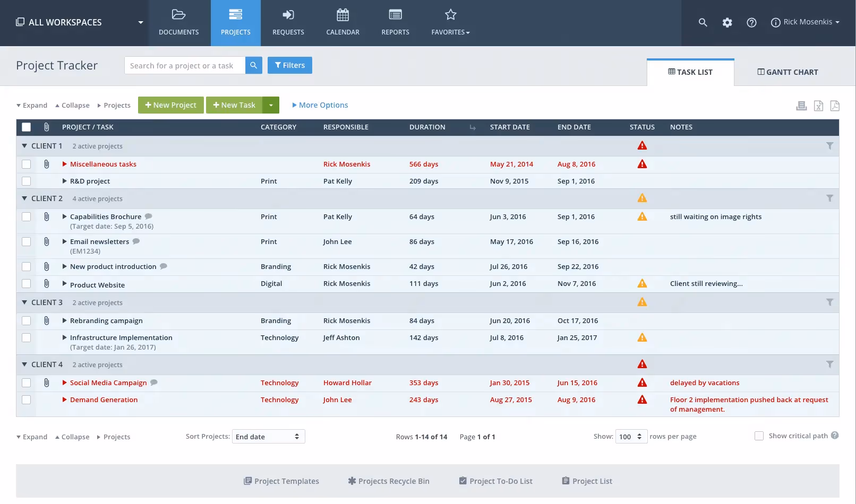Open the help menu
The height and width of the screenshot is (504, 856).
(751, 22)
